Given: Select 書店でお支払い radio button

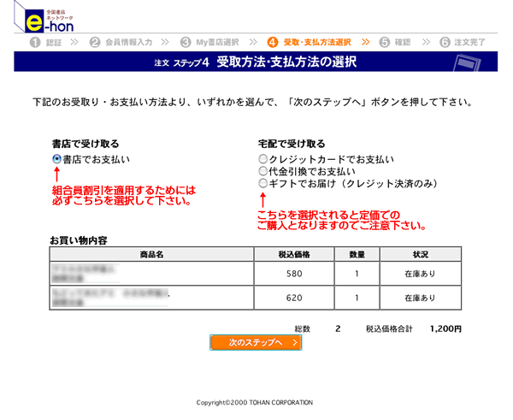Looking at the screenshot, I should click(x=56, y=159).
